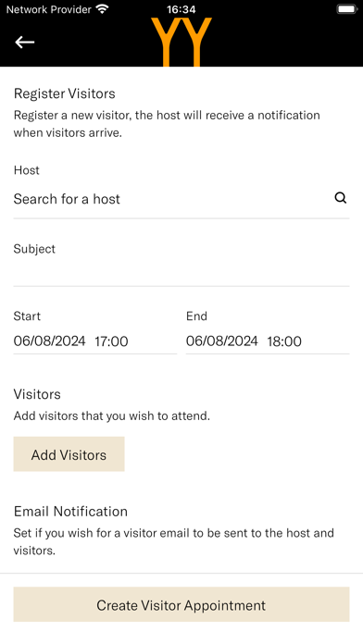Tap the Email Notification section title
Screen dimensions: 363x644
pos(70,512)
